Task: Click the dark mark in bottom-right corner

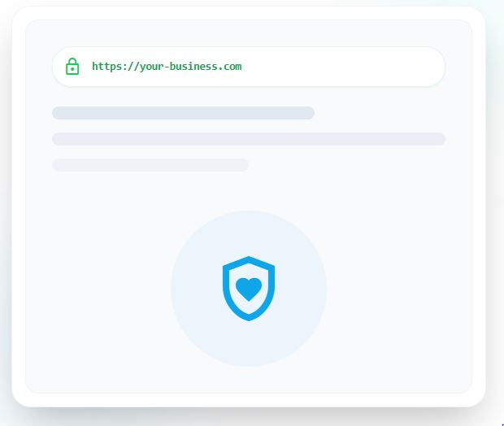Action: pos(502,424)
